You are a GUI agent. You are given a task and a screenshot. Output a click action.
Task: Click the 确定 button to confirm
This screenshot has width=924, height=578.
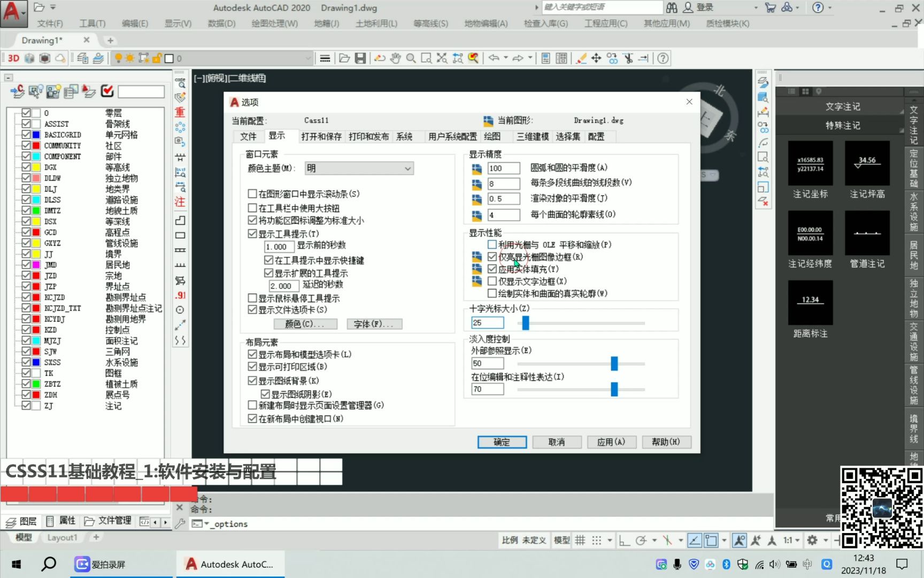click(x=502, y=442)
